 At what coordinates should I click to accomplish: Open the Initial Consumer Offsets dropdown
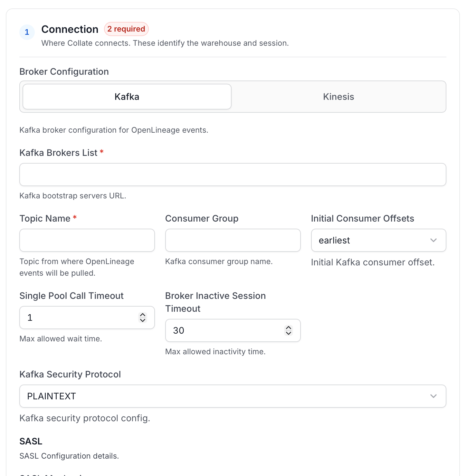pyautogui.click(x=378, y=240)
